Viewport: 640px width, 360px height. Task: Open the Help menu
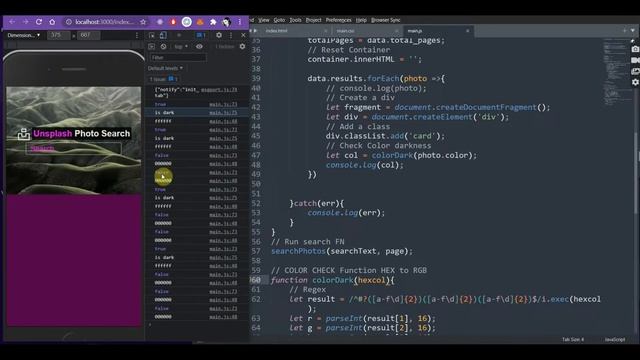(x=361, y=20)
